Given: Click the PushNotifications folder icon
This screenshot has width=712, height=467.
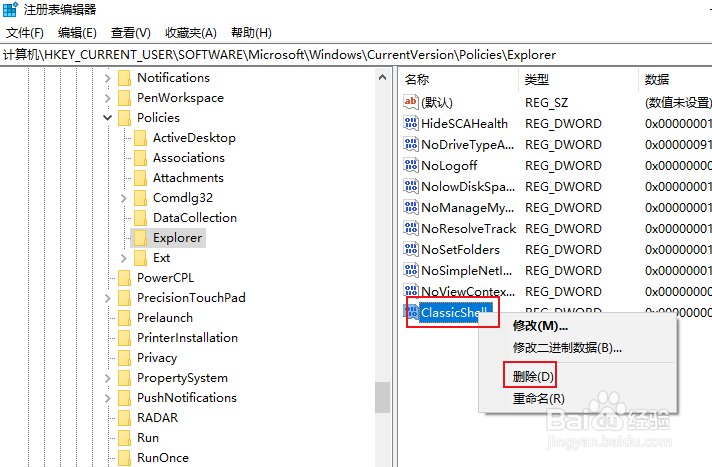Looking at the screenshot, I should click(124, 397).
